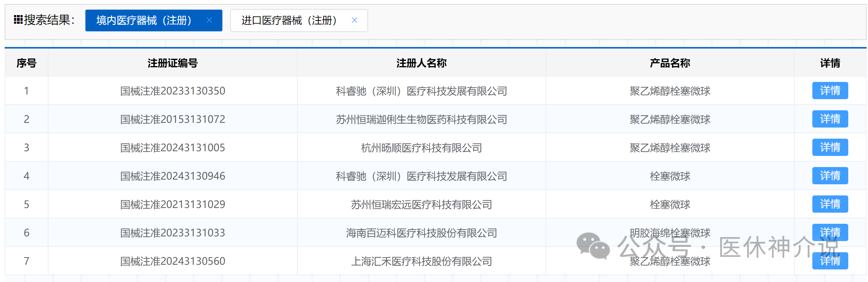Select registration number 国械注准20243131005
Screen dimensions: 868x282
[173, 148]
